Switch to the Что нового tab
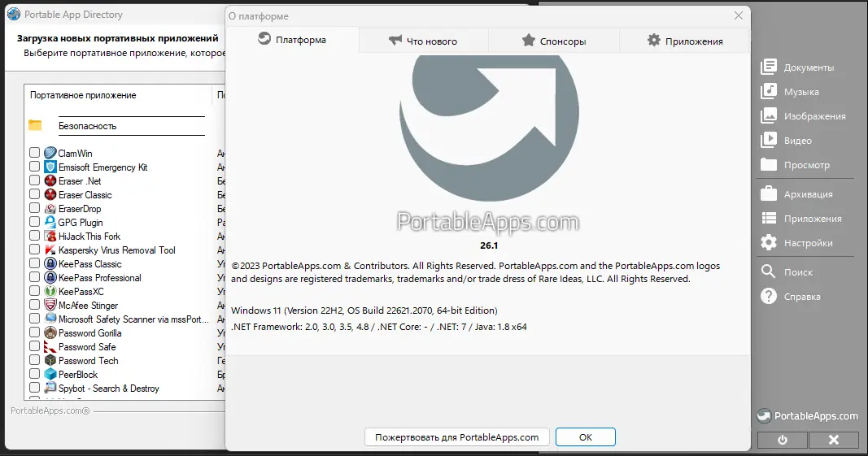 point(424,41)
